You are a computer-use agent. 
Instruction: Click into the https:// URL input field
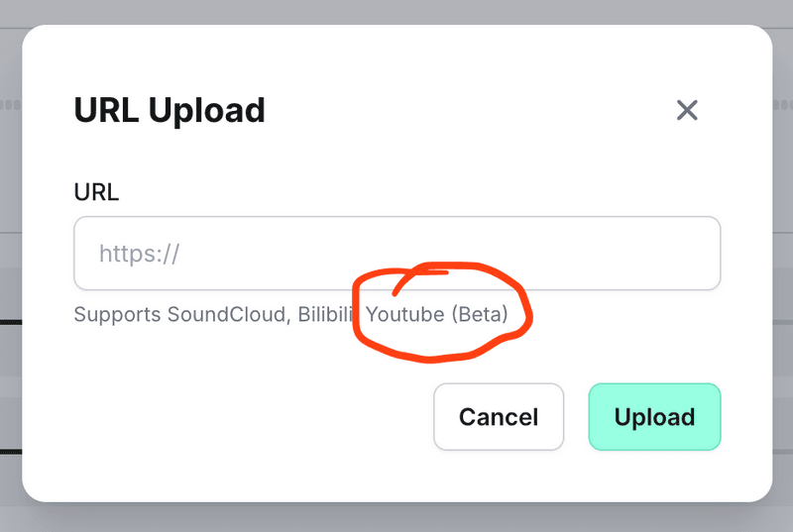(x=397, y=253)
